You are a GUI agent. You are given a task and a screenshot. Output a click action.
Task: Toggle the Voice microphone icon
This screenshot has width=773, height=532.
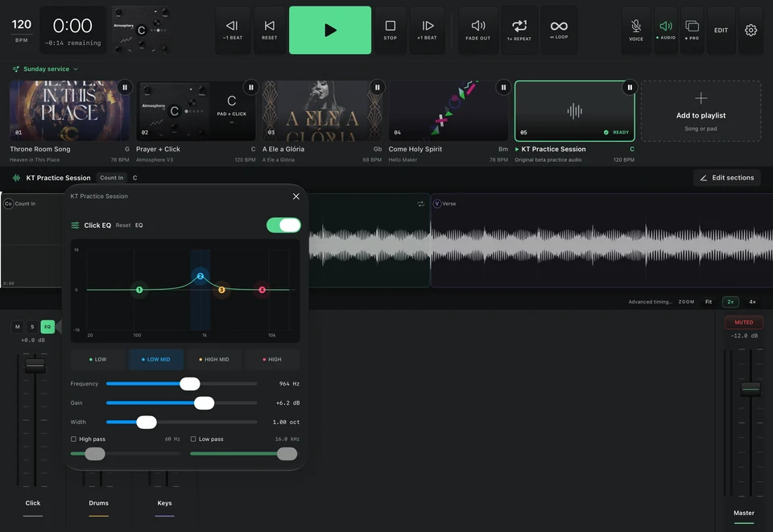[636, 30]
